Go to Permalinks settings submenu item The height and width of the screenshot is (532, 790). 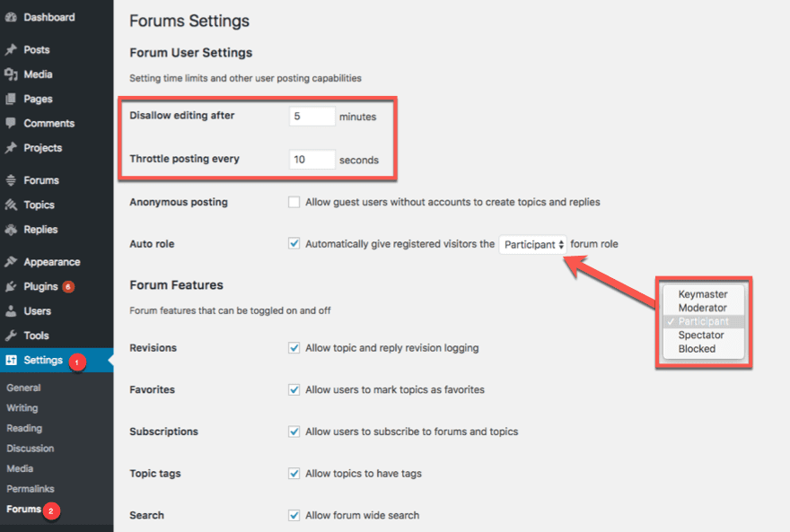tap(31, 489)
